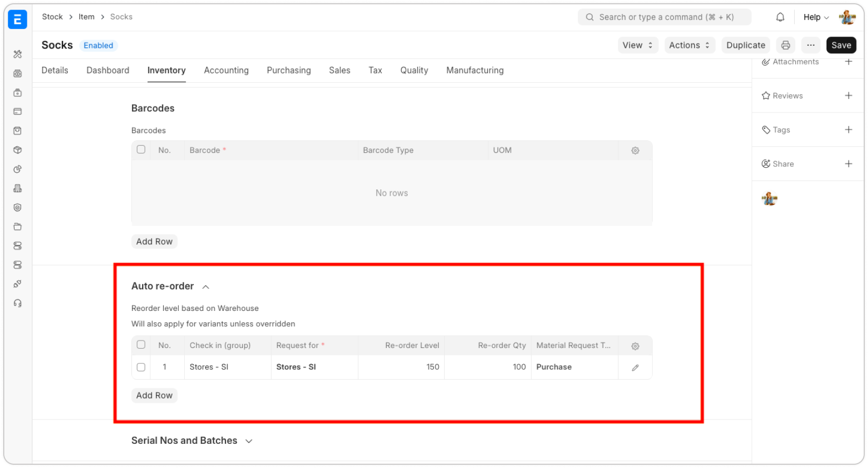Image resolution: width=868 pixels, height=468 pixels.
Task: Click the blue ERPNext logo icon
Action: 17,19
